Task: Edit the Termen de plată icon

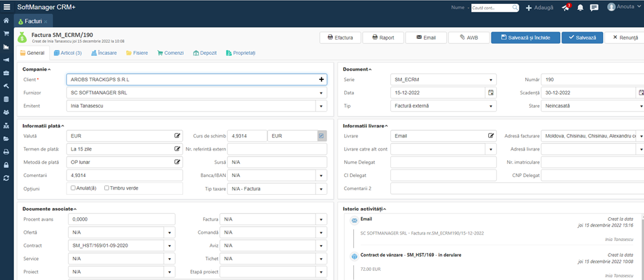Action: (x=178, y=149)
